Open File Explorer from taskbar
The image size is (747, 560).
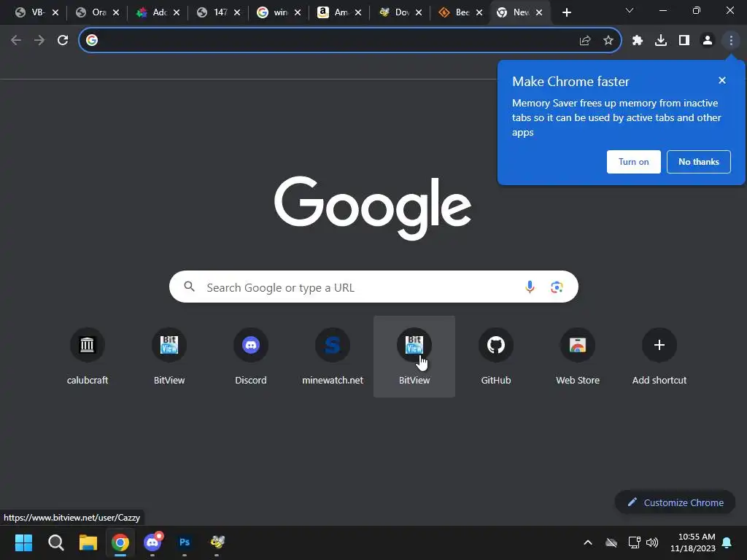[88, 542]
